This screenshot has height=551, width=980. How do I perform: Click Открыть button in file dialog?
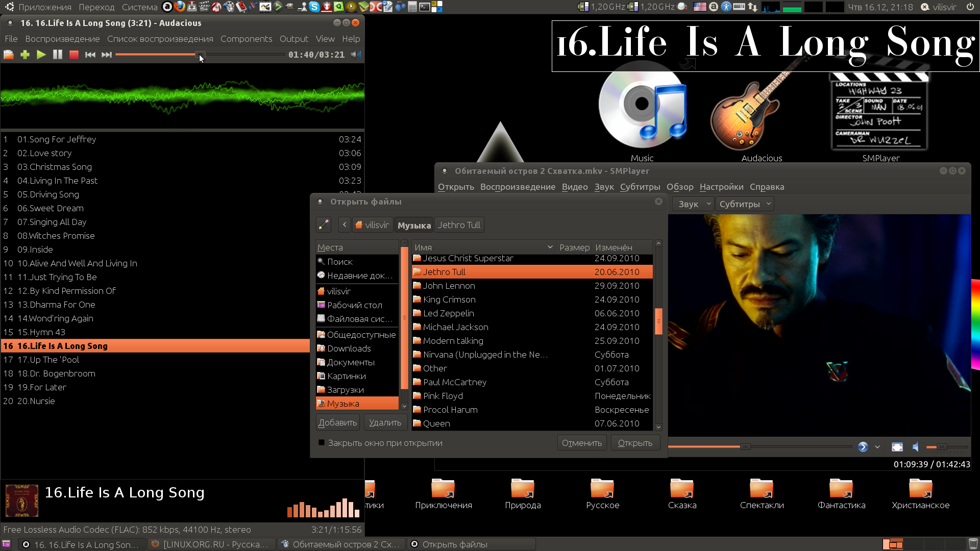pyautogui.click(x=635, y=443)
